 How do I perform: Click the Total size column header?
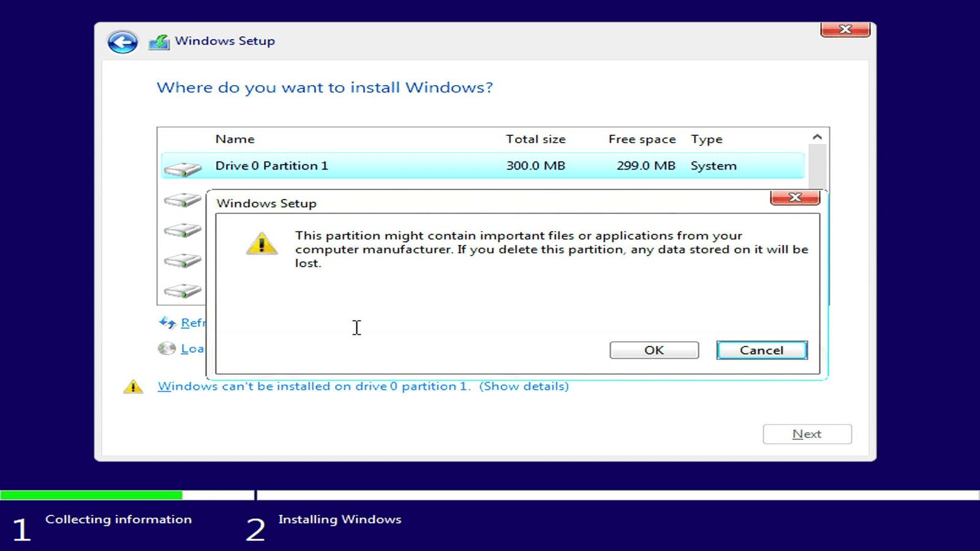click(535, 139)
